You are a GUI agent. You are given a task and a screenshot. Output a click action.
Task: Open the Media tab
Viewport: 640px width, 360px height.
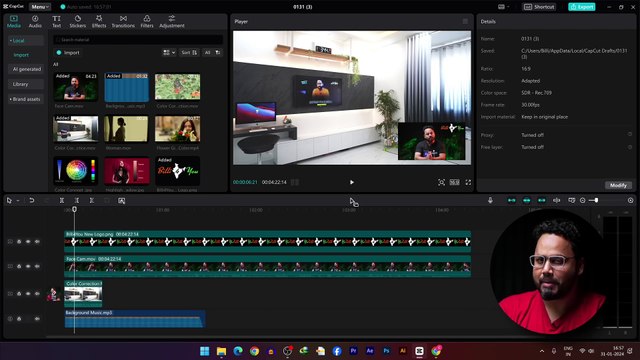pos(13,22)
